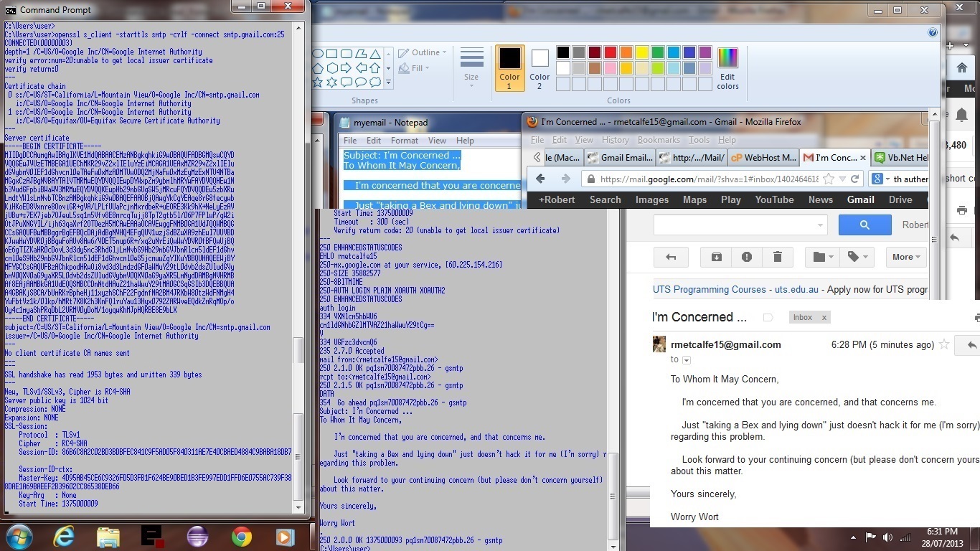Toggle the importance marker beside email subject
This screenshot has width=980, height=551.
pos(768,317)
